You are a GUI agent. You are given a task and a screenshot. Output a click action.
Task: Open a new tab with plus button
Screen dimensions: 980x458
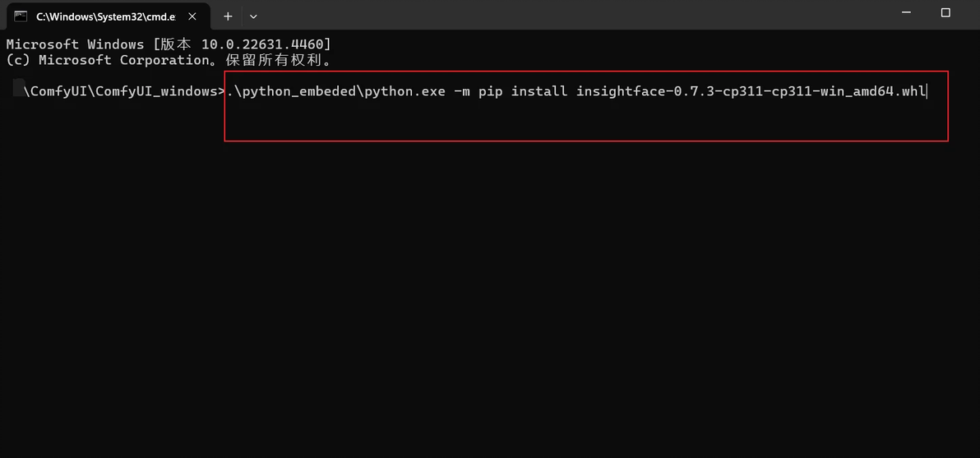(x=228, y=16)
